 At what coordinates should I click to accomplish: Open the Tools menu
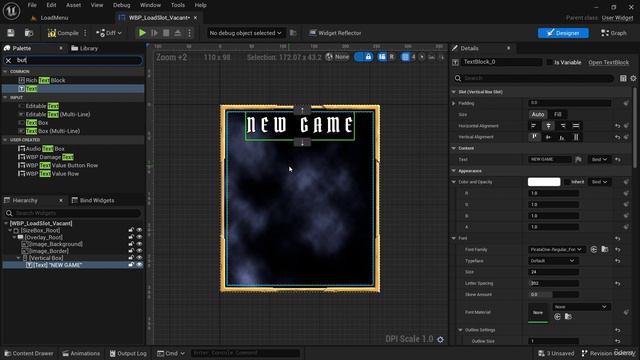click(x=178, y=5)
